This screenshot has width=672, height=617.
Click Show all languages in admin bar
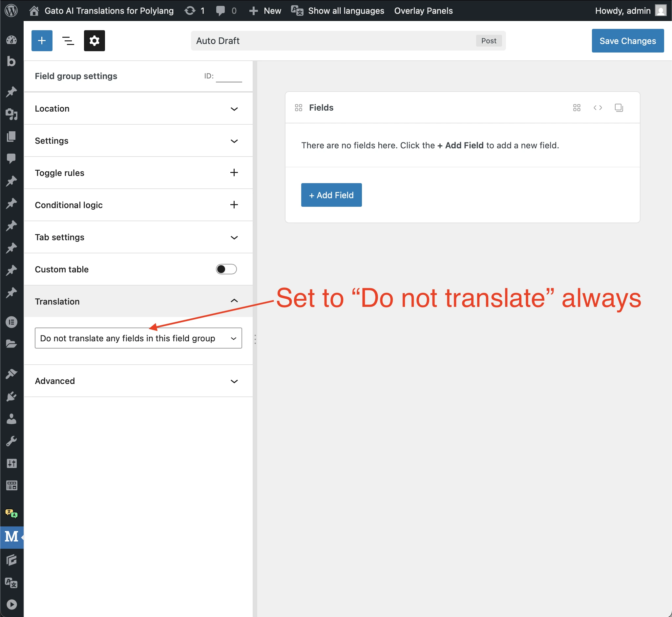point(346,11)
